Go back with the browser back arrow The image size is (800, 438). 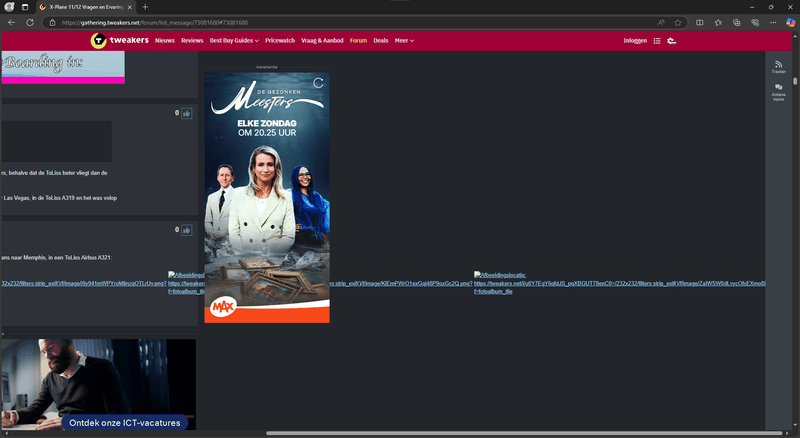point(11,22)
